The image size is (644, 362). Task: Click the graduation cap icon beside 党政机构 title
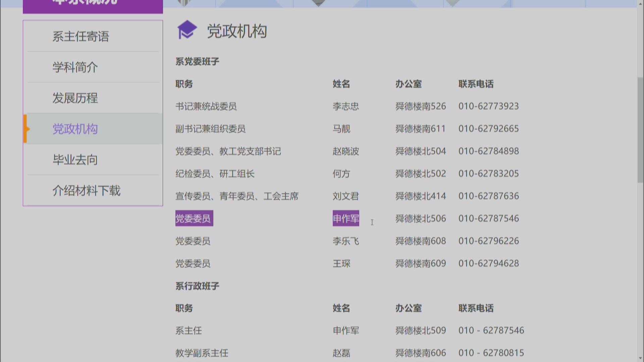(x=187, y=30)
